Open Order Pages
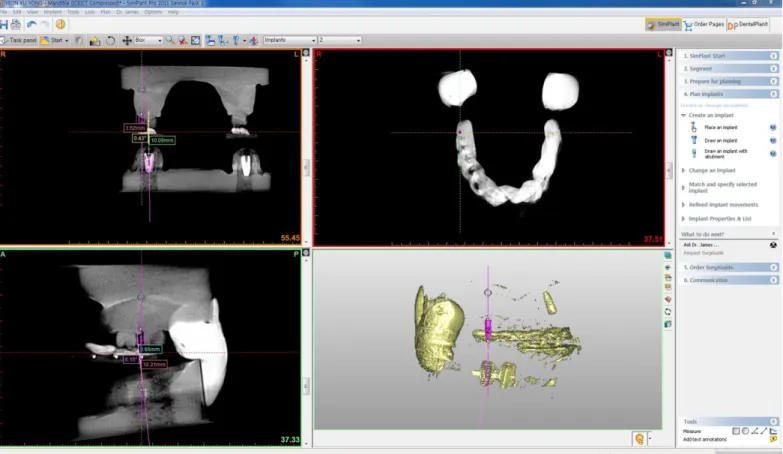Viewport: 783px width, 454px height. 704,24
